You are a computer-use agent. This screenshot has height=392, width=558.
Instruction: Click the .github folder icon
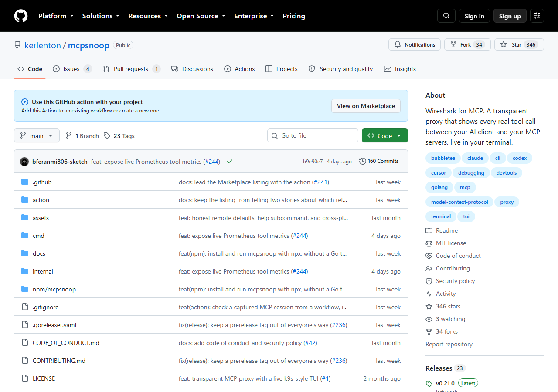coord(25,182)
